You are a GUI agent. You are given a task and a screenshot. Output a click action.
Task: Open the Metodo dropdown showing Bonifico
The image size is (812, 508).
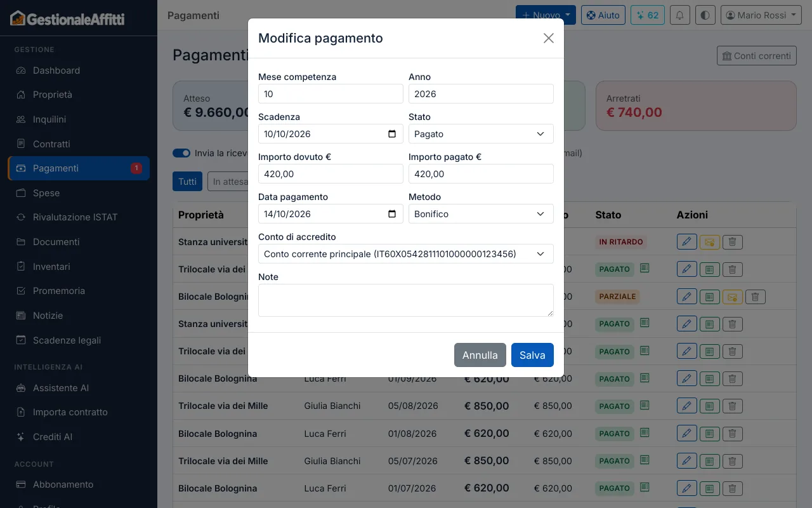pyautogui.click(x=481, y=214)
